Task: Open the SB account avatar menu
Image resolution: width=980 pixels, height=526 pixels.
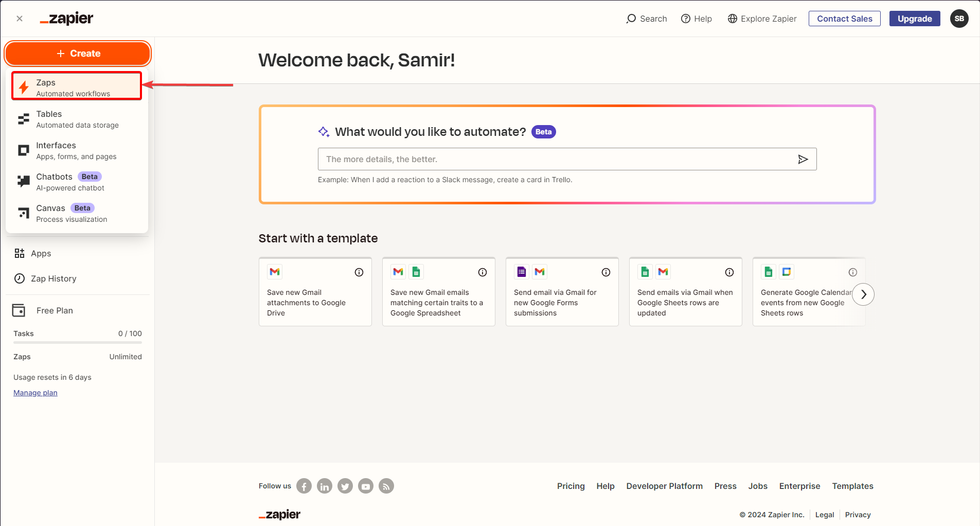Action: click(x=959, y=19)
